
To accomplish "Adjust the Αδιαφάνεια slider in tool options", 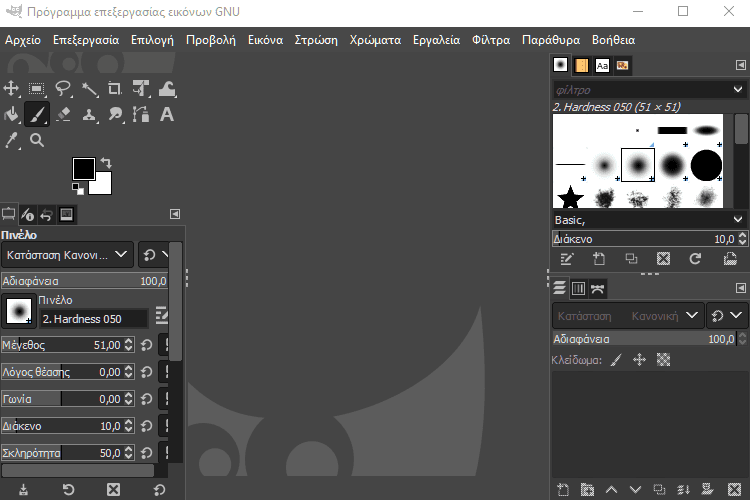I will (x=85, y=281).
